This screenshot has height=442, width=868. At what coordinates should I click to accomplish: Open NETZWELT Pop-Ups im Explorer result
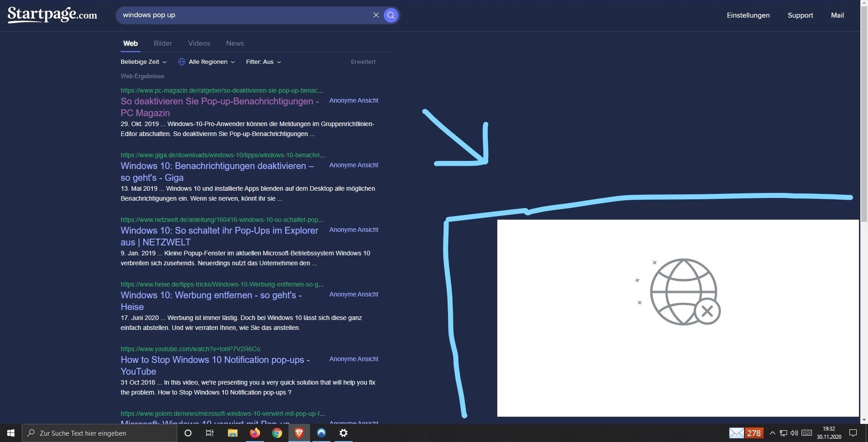(x=219, y=236)
